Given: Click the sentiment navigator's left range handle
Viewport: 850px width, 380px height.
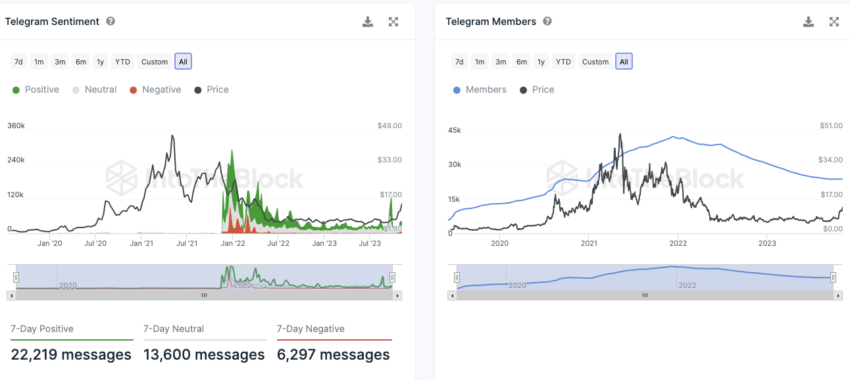Looking at the screenshot, I should click(x=16, y=278).
